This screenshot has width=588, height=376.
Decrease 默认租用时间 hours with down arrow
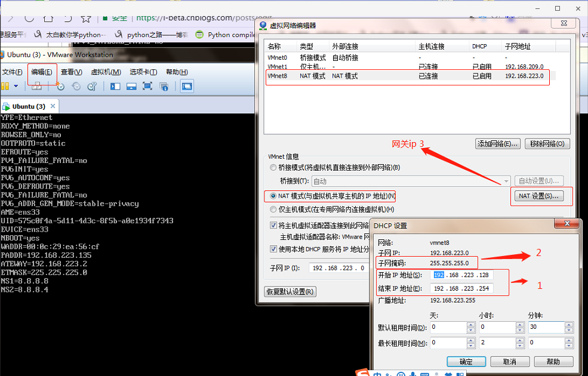519,330
